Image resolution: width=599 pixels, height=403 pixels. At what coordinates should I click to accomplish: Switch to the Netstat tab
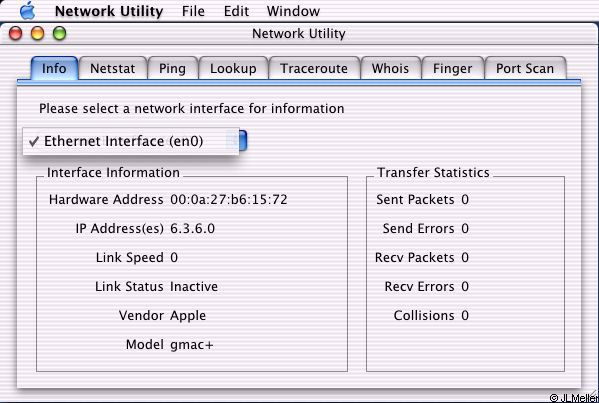point(113,68)
